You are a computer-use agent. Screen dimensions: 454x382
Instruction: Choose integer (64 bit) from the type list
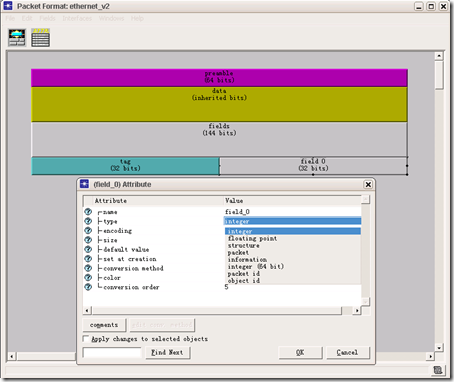coord(293,266)
